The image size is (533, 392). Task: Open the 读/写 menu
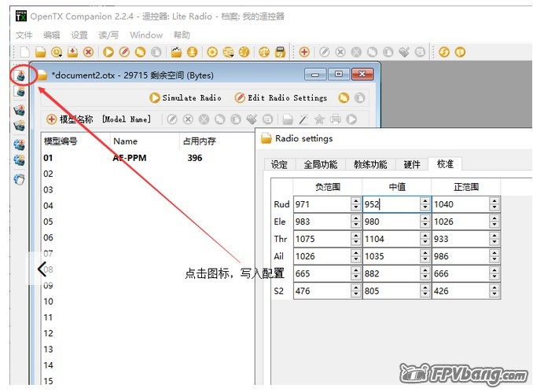108,35
